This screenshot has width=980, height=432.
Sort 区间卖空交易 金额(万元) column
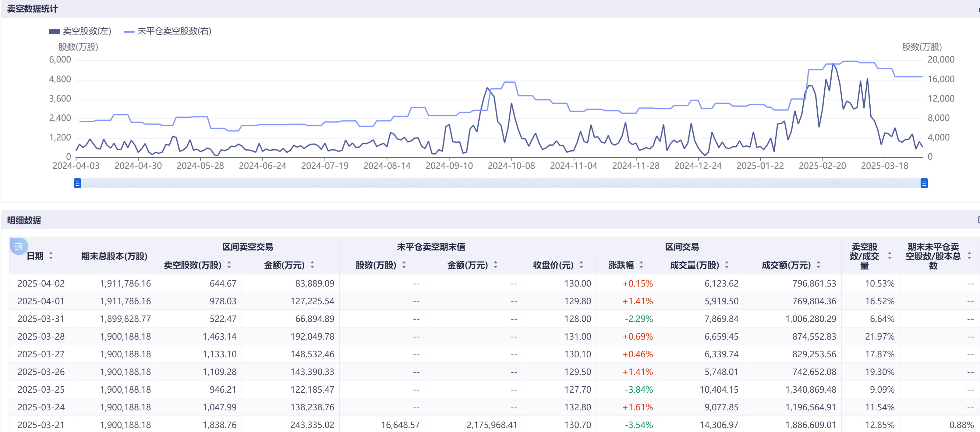[312, 265]
